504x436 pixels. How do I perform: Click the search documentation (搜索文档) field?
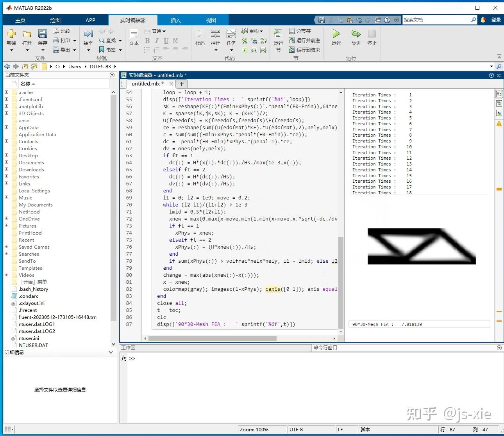[436, 20]
